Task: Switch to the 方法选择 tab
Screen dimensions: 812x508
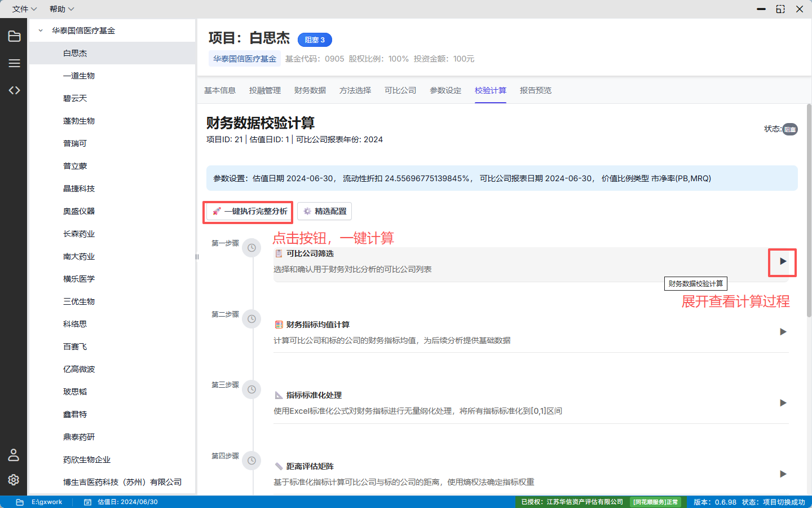Action: (x=355, y=90)
